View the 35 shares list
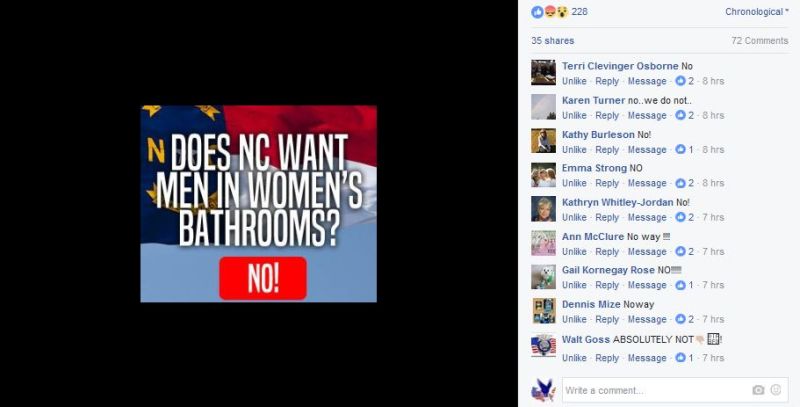The width and height of the screenshot is (800, 407). tap(553, 41)
